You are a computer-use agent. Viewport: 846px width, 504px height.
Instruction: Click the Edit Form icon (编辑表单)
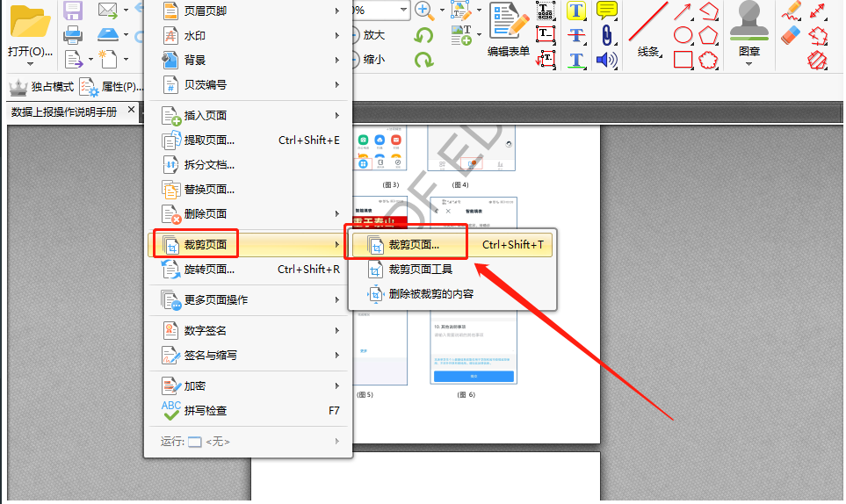pos(509,30)
